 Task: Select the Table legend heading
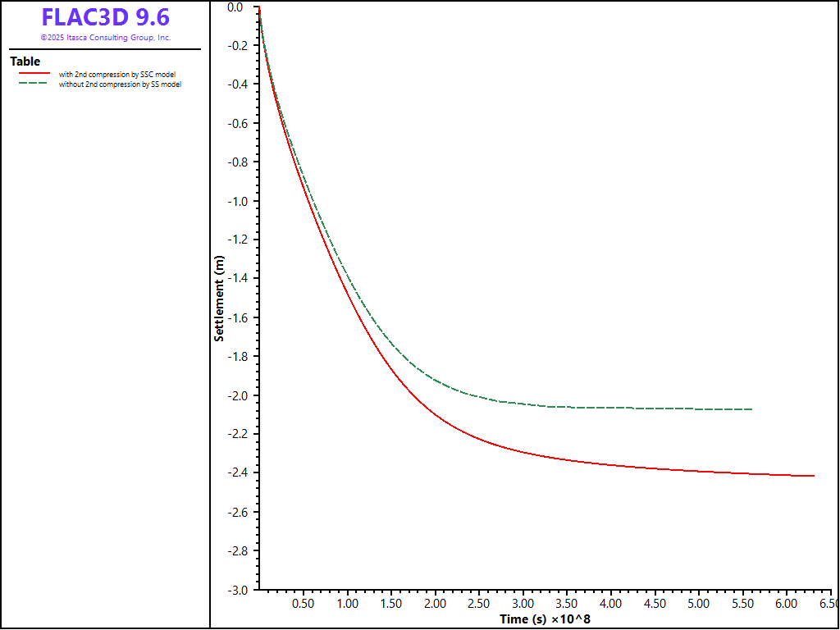[x=25, y=62]
